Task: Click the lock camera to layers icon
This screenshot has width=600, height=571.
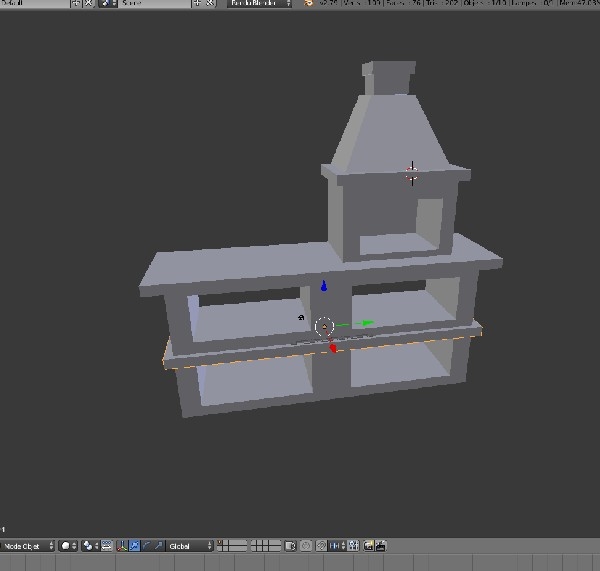Action: [290, 546]
